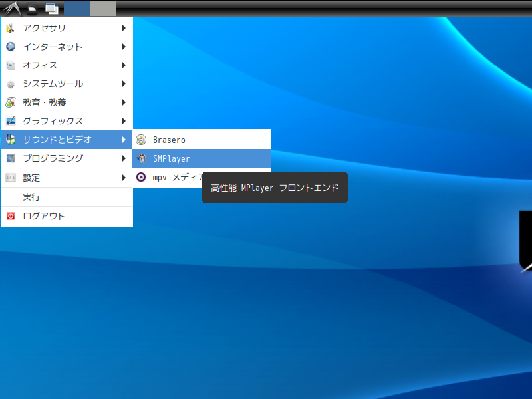Switch to the blue active workspace
532x399 pixels.
(x=77, y=9)
